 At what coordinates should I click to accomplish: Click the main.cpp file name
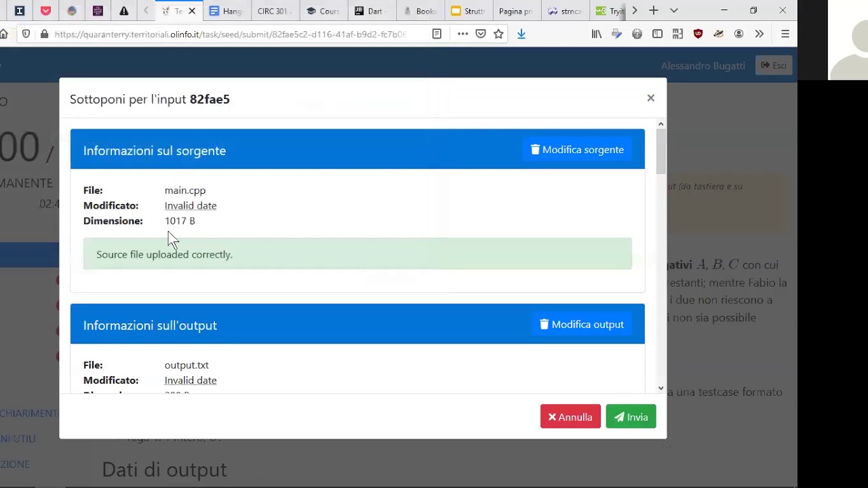[184, 190]
